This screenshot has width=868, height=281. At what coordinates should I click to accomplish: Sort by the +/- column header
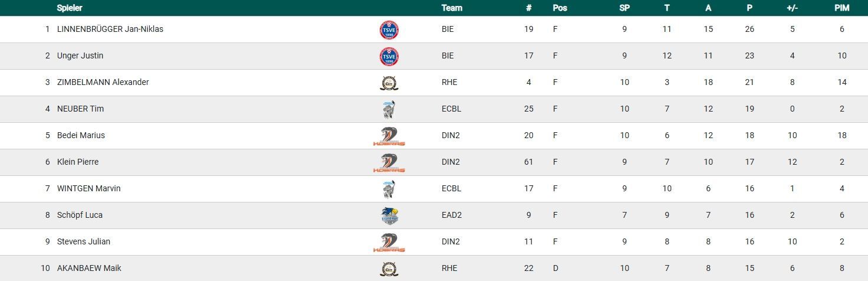[792, 8]
